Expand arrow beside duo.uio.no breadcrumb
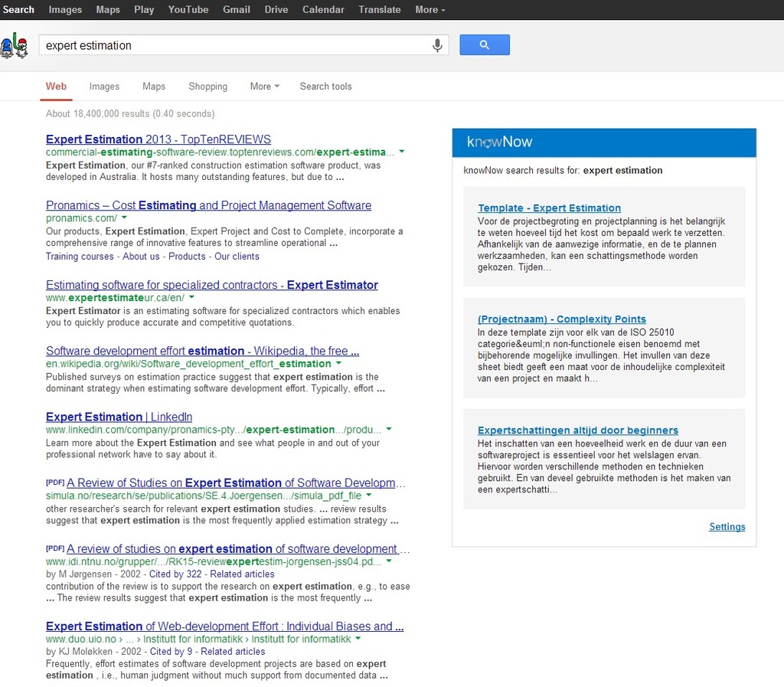 pos(358,639)
